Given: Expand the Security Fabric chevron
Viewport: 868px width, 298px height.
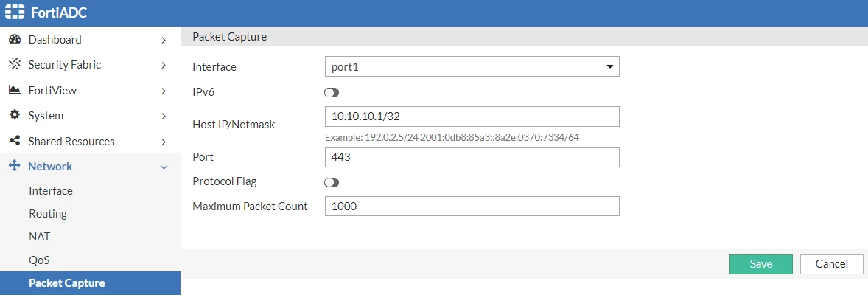Looking at the screenshot, I should (x=164, y=66).
